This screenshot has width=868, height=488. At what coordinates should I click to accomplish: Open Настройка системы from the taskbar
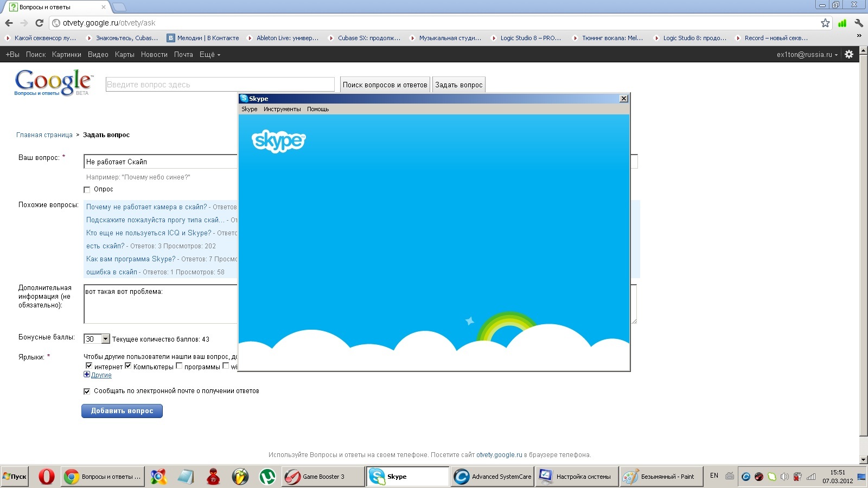click(x=577, y=477)
